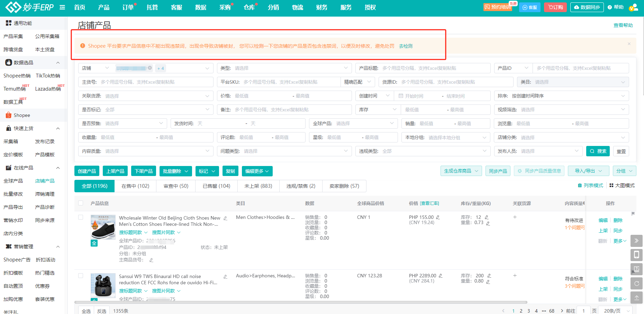Viewport: 644px width, 314px height.
Task: Tick the checkbox of the Wholesale Winter shoes row
Action: [81, 217]
